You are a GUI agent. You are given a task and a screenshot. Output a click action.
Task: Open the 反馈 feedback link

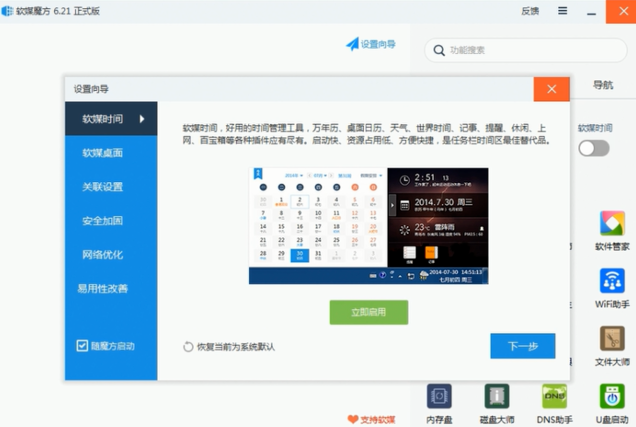(530, 11)
